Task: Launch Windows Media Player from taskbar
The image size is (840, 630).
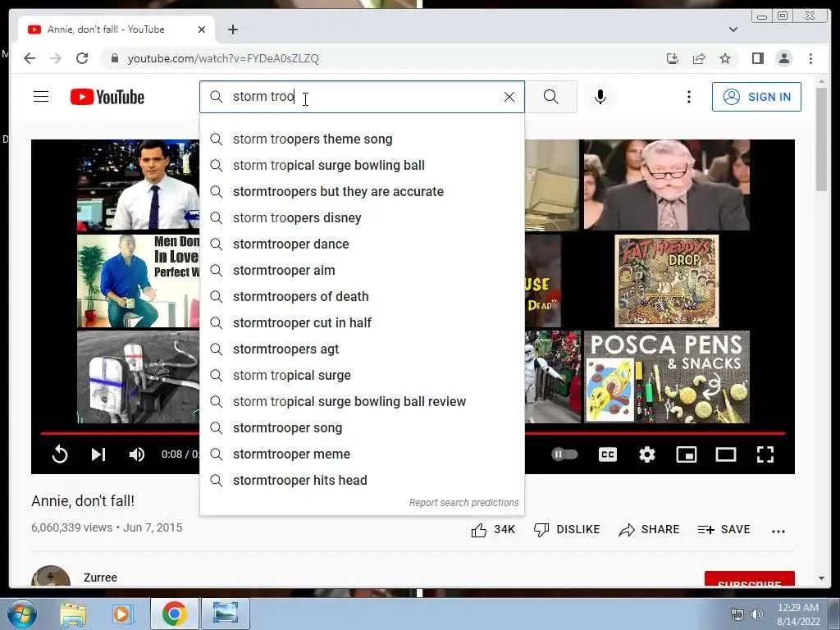Action: 121,614
